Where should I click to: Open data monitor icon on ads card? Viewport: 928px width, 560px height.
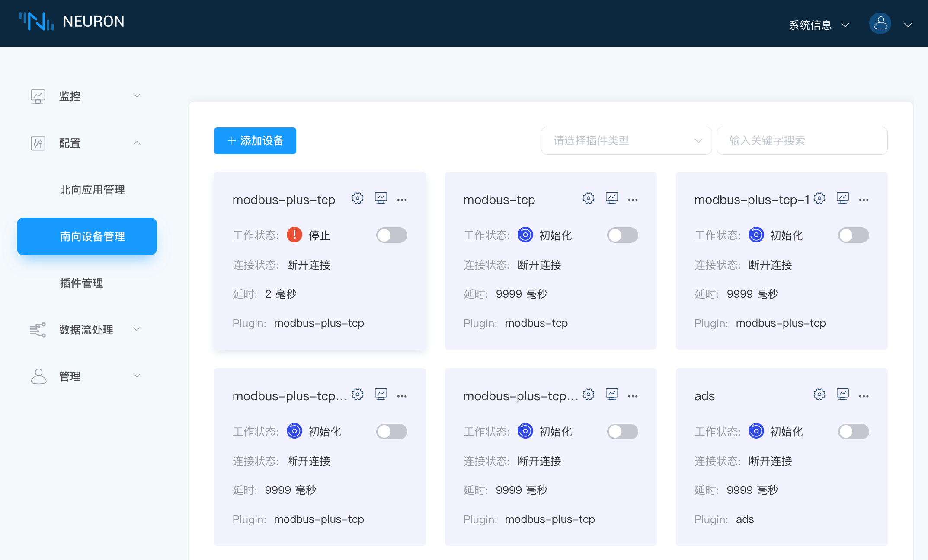842,395
